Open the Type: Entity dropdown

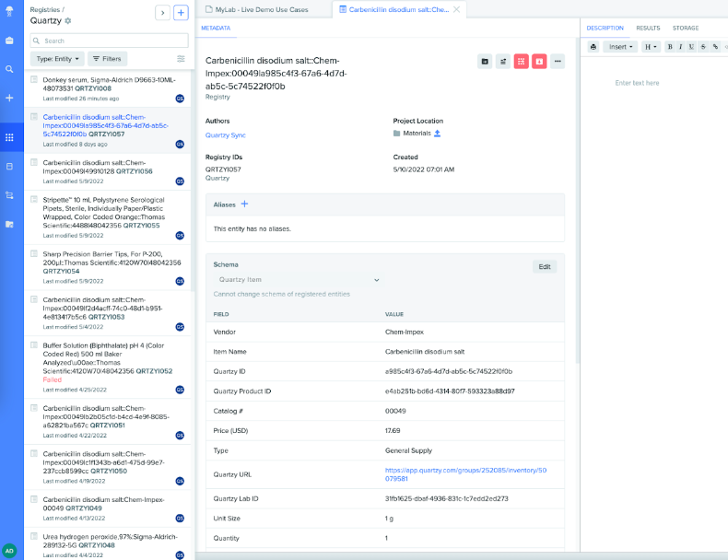(57, 59)
